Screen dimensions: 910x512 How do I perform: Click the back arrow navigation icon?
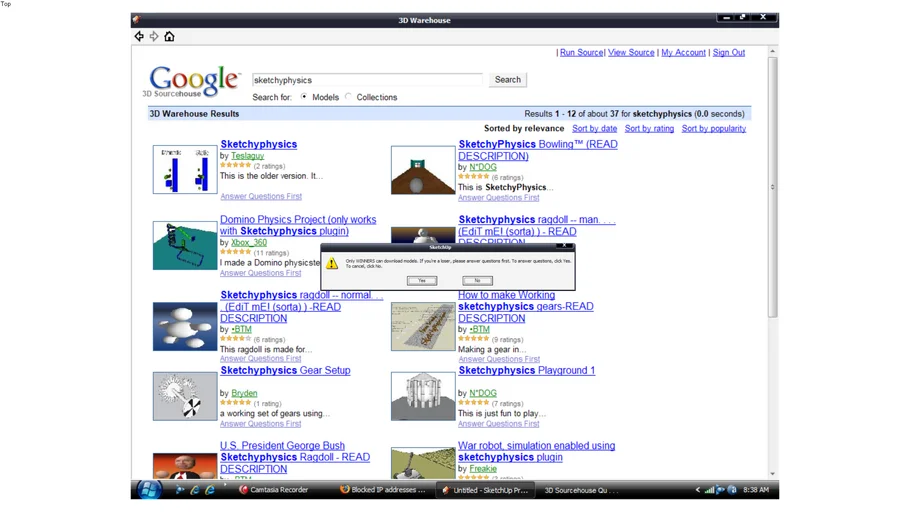139,36
